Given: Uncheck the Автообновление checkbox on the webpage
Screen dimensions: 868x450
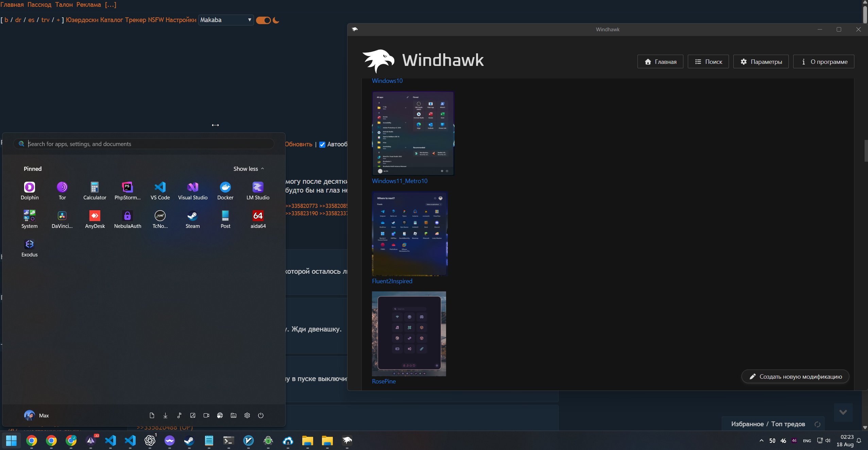Looking at the screenshot, I should click(322, 145).
